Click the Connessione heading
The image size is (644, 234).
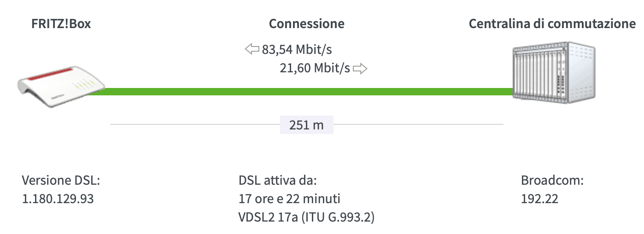click(x=306, y=24)
